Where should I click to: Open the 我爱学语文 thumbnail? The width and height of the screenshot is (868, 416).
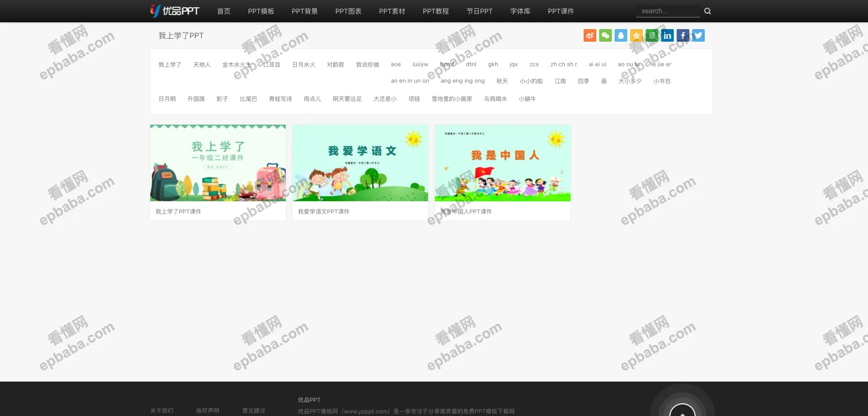click(x=360, y=163)
